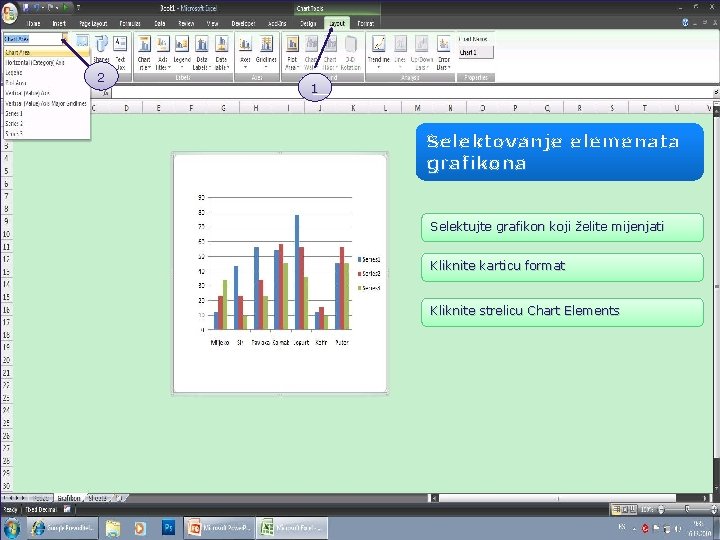Image resolution: width=720 pixels, height=540 pixels.
Task: Select Series 2 in elements list
Action: pos(46,124)
